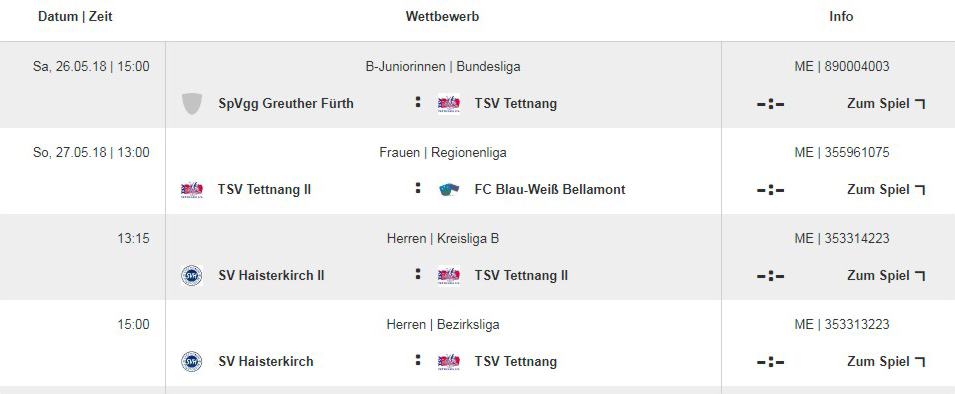Screen dimensions: 955x394
Task: Click the FC Blau-Weiß Bellamont club logo
Action: pos(448,189)
